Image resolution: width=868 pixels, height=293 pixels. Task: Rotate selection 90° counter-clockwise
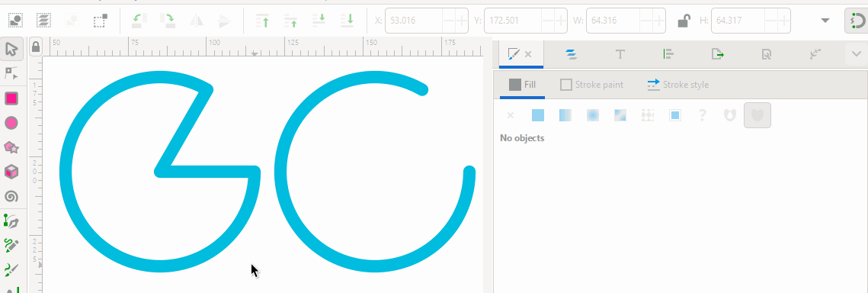click(x=139, y=21)
